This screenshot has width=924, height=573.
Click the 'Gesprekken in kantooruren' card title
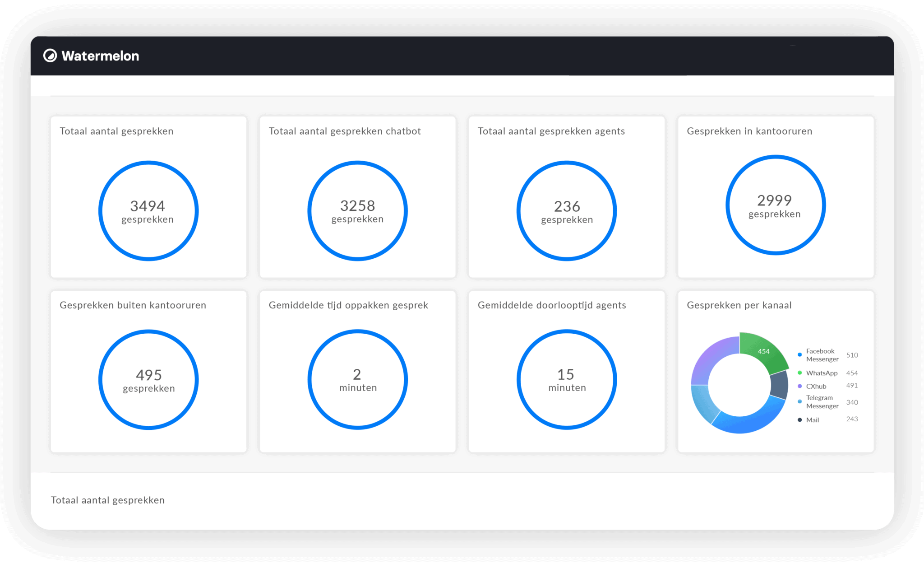pyautogui.click(x=749, y=131)
